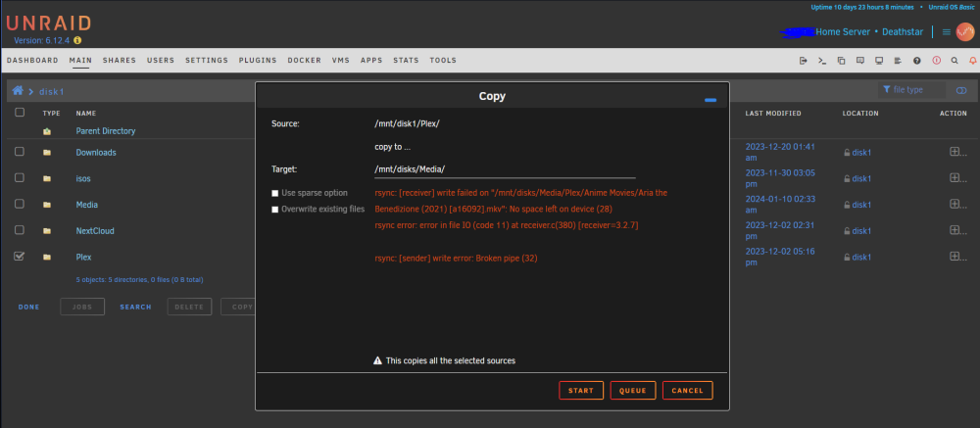Screen dimensions: 980x428
Task: Click the Parent Directory folder icon
Action: coord(47,131)
